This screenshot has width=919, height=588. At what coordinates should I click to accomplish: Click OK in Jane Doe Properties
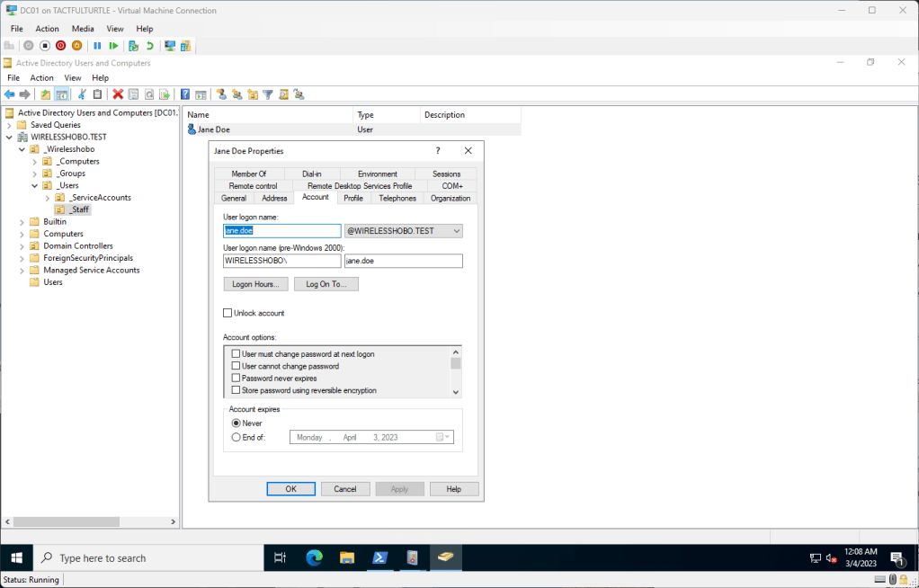coord(290,489)
